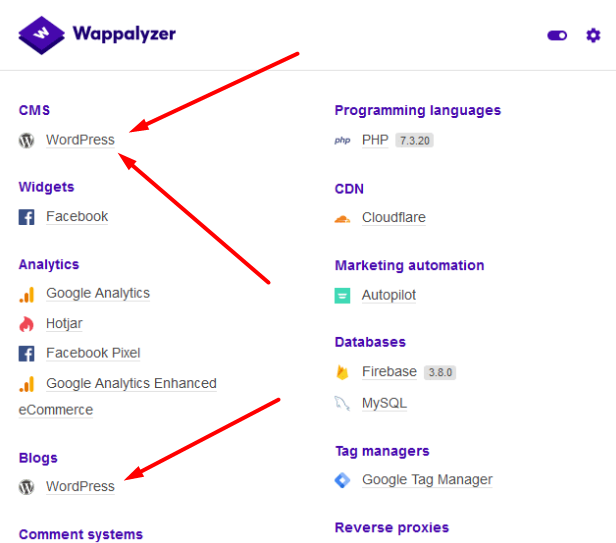This screenshot has height=543, width=616.
Task: Click the Autopilot green icon
Action: click(342, 296)
